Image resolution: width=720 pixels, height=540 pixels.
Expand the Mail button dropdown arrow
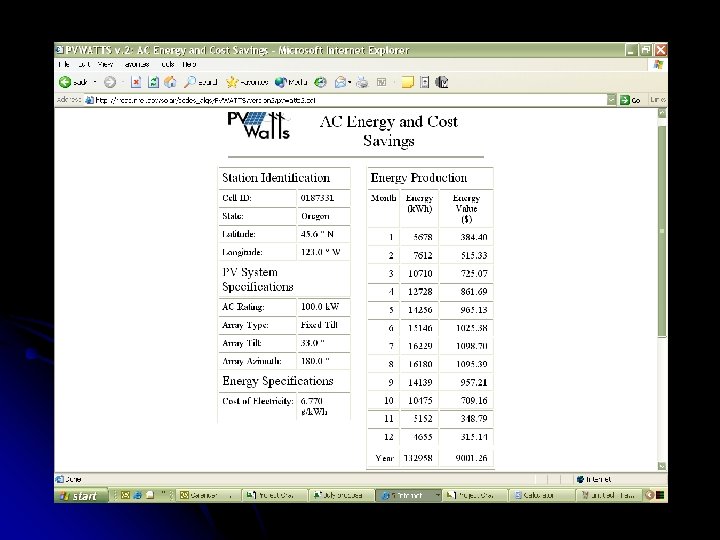tap(350, 82)
